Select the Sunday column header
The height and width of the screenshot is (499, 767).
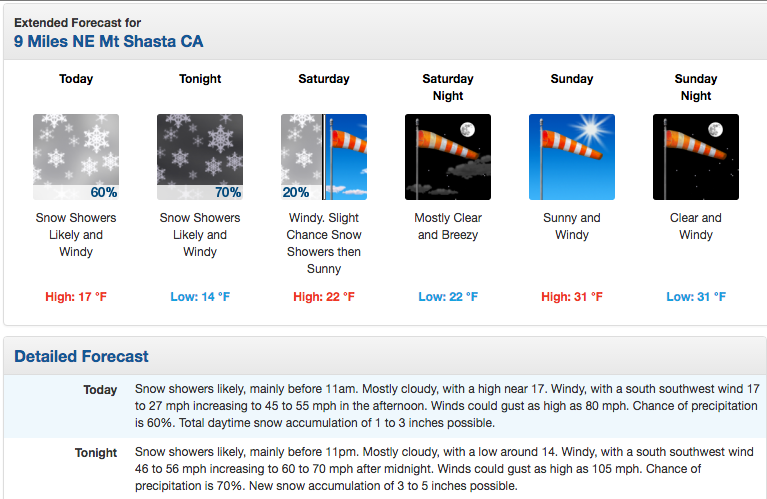coord(572,79)
